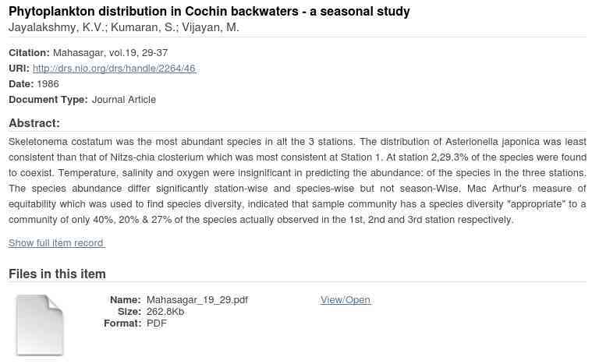This screenshot has height=364, width=592.
Task: Click the file size 262.8Kb value
Action: 165,312
